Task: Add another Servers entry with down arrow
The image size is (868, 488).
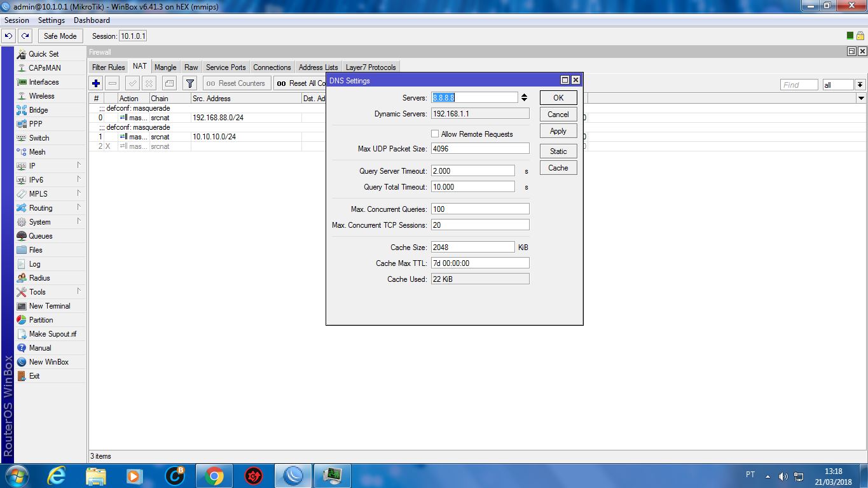Action: (524, 99)
